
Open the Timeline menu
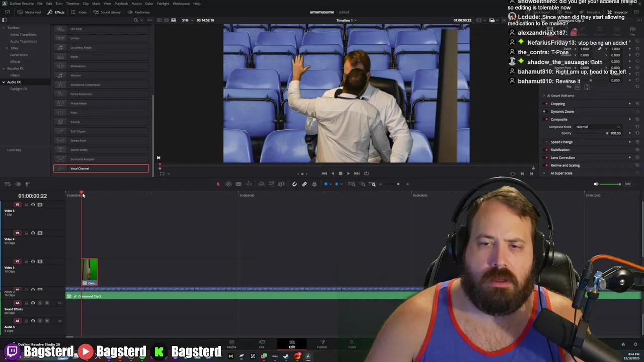pos(72,4)
